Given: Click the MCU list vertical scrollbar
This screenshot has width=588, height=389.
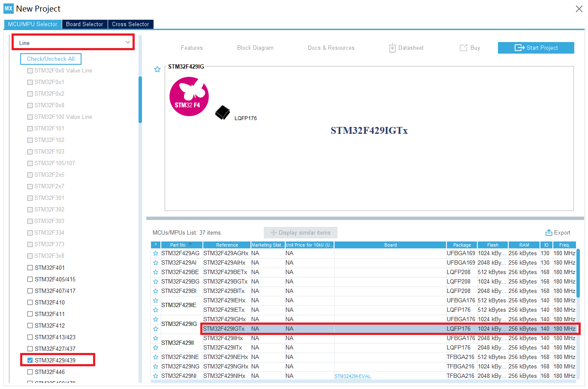Looking at the screenshot, I should coord(578,274).
